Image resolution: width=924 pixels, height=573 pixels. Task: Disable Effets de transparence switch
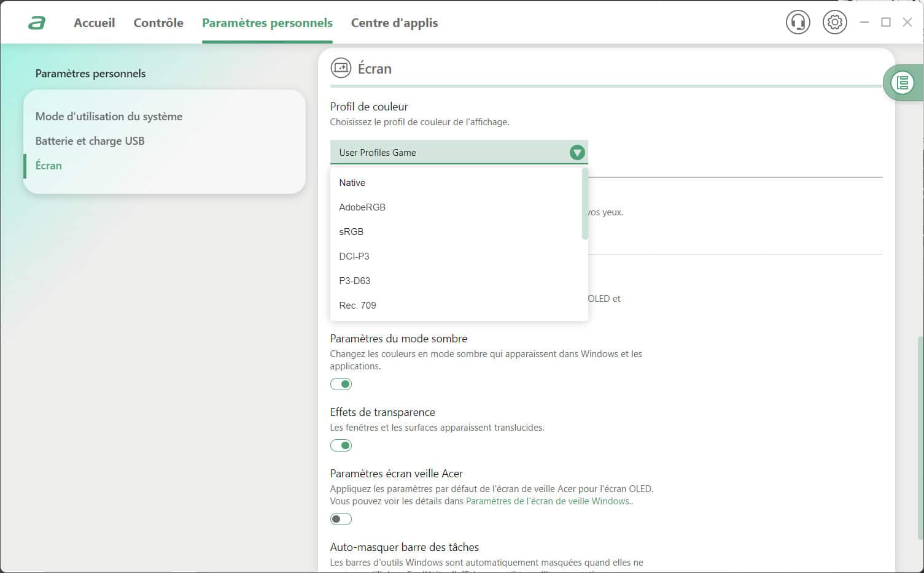(341, 445)
